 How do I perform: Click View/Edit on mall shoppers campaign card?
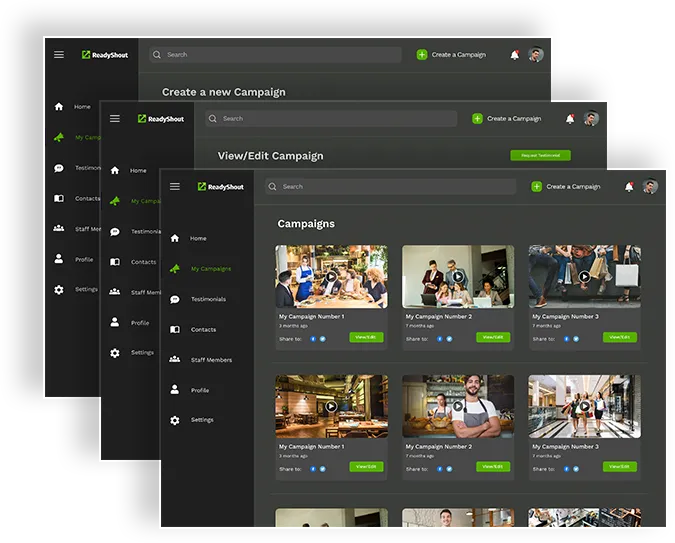tap(620, 467)
